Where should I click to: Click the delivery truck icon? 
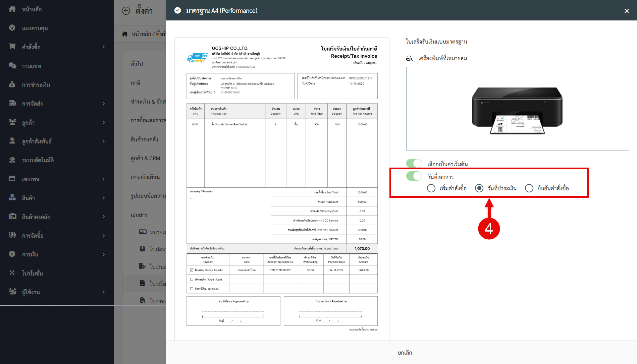12,103
